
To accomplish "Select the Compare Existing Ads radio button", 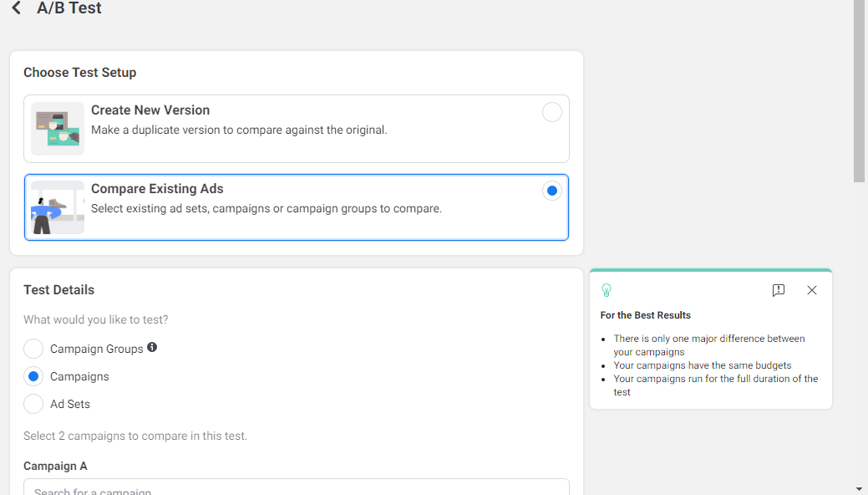I will click(551, 191).
